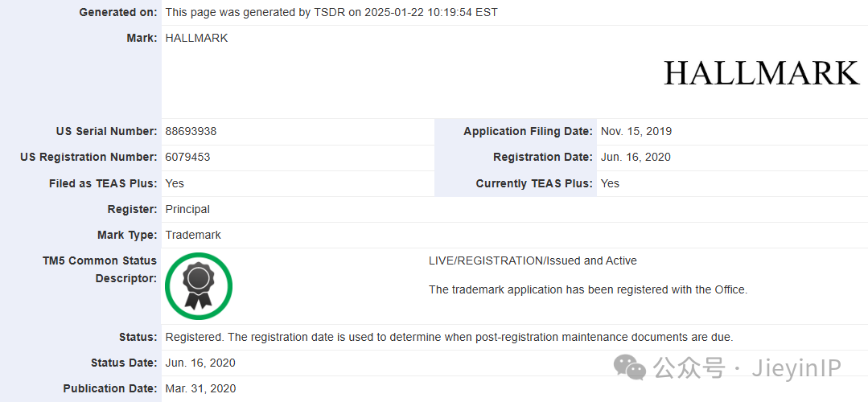Click the HALLMARK mark image
The height and width of the screenshot is (402, 868).
pyautogui.click(x=762, y=72)
